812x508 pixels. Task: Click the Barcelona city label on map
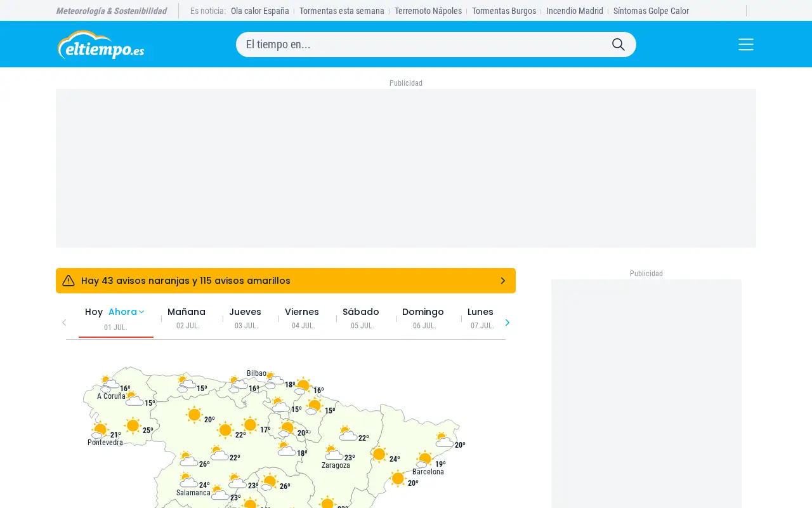(428, 472)
